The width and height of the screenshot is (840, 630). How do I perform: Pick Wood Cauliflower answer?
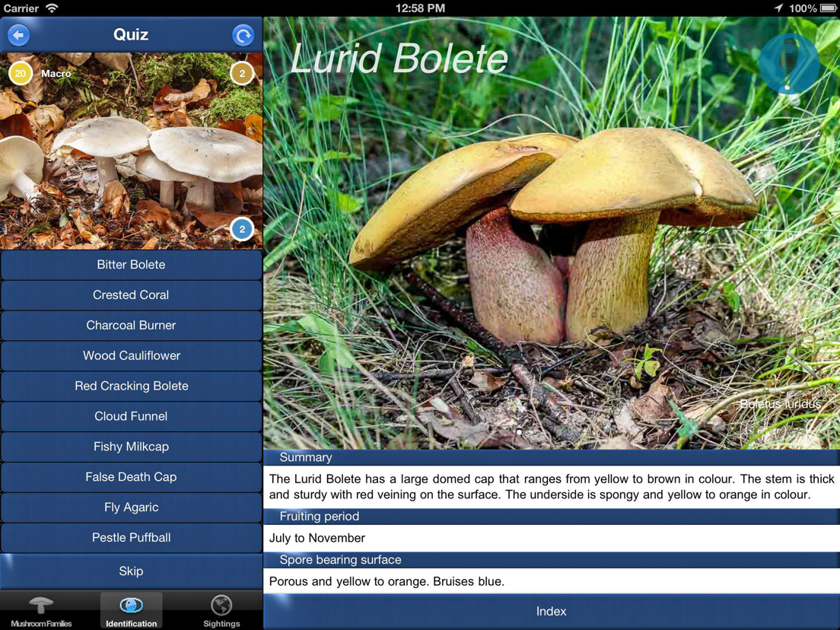131,356
